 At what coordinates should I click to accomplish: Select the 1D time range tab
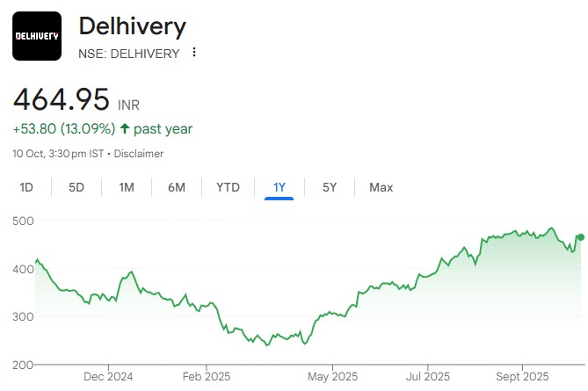(x=26, y=187)
